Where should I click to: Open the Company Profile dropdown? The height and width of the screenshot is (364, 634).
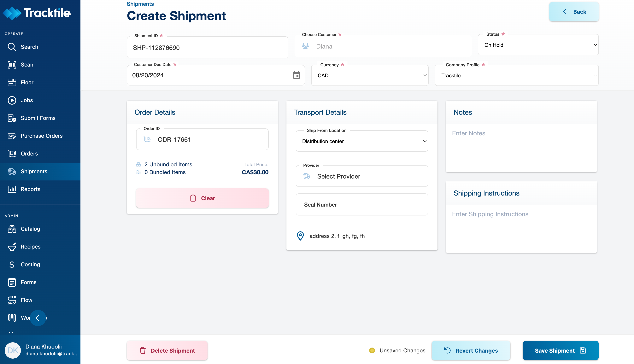pyautogui.click(x=516, y=75)
